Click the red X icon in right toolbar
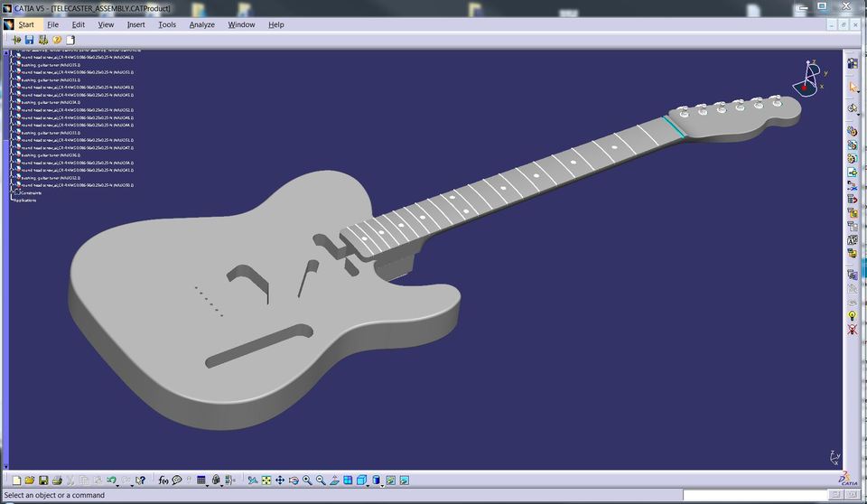 click(852, 330)
